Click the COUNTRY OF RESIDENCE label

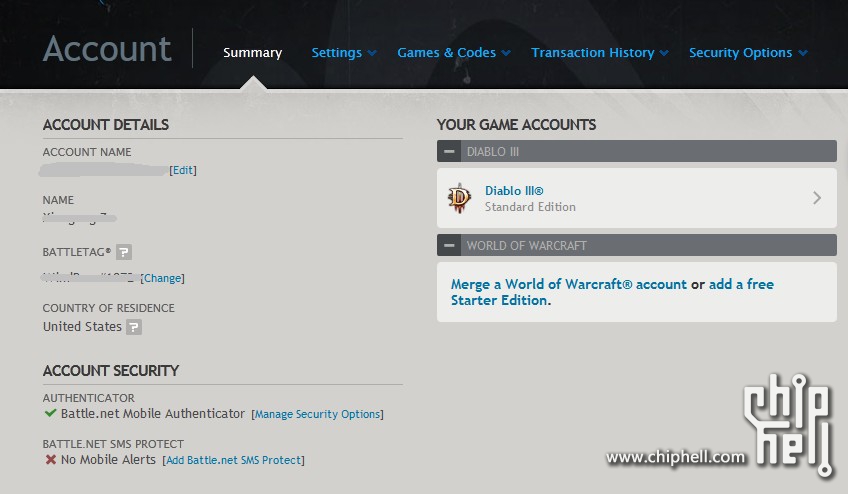click(x=109, y=308)
